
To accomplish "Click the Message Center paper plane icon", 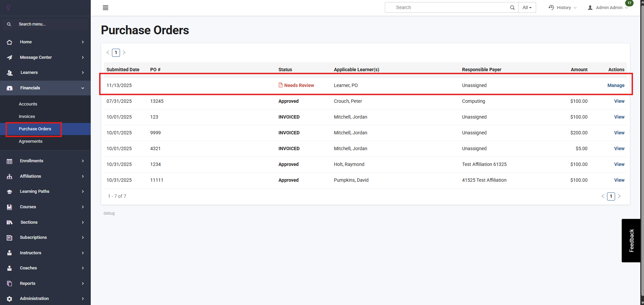I will [9, 57].
